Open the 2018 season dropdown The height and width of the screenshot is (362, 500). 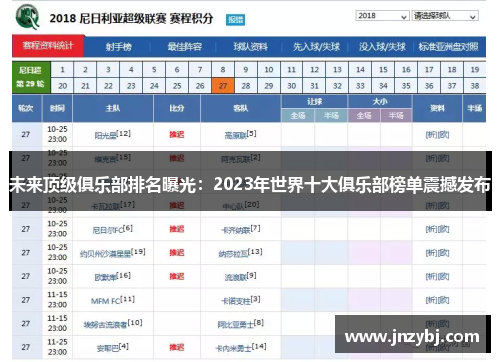coord(382,16)
